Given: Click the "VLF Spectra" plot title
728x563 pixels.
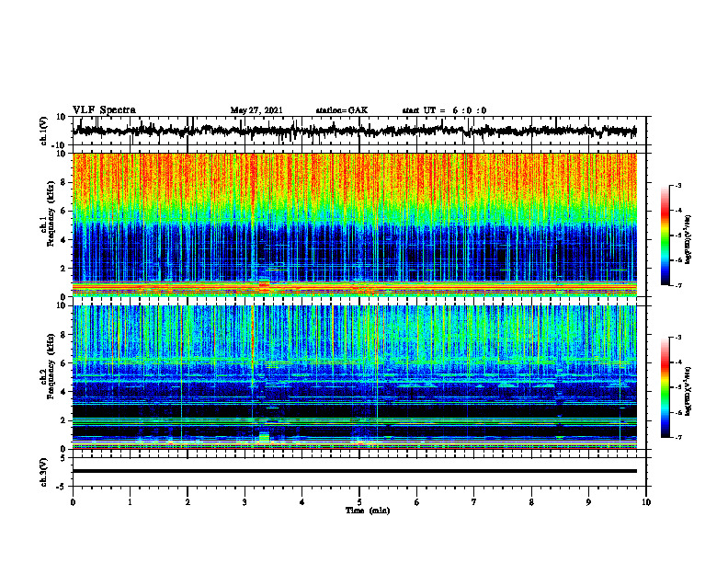Looking at the screenshot, I should pyautogui.click(x=104, y=110).
